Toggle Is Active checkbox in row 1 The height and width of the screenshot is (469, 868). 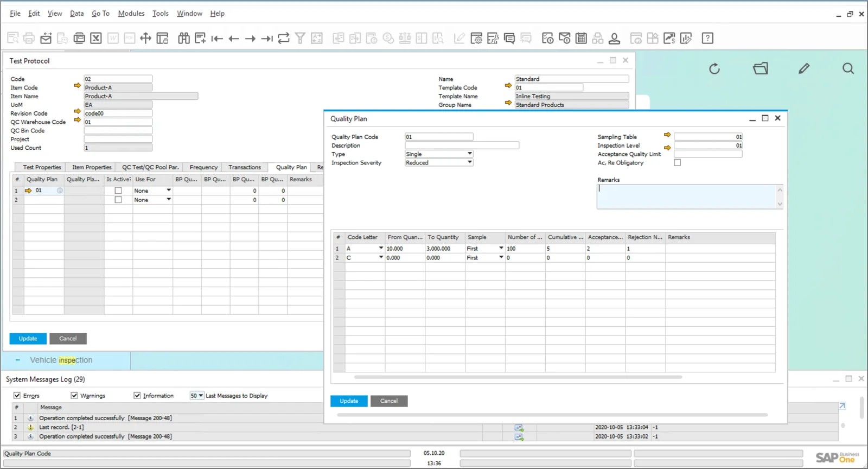118,191
